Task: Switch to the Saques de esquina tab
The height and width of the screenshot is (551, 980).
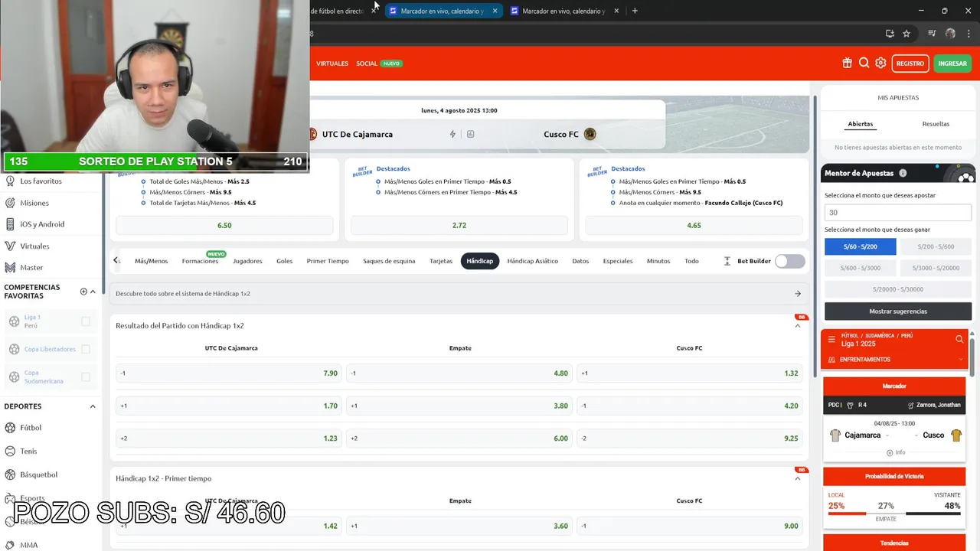Action: pyautogui.click(x=389, y=261)
